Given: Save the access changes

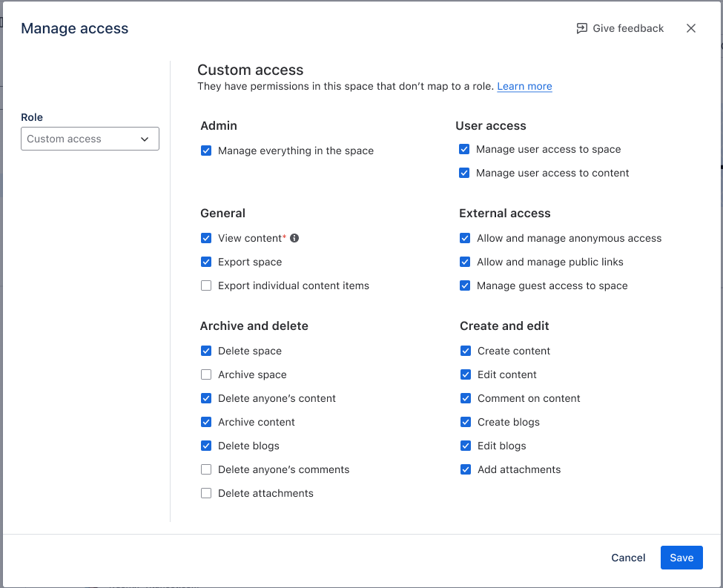Looking at the screenshot, I should point(681,558).
